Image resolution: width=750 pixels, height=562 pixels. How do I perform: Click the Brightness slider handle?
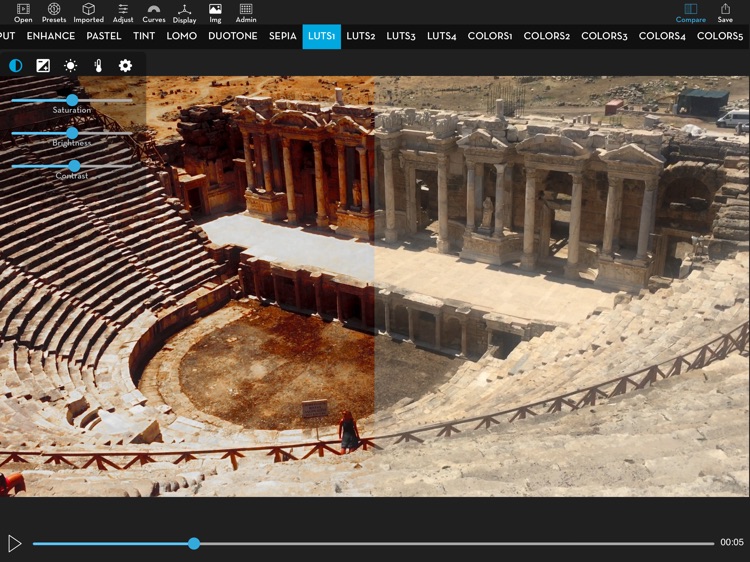pos(72,133)
